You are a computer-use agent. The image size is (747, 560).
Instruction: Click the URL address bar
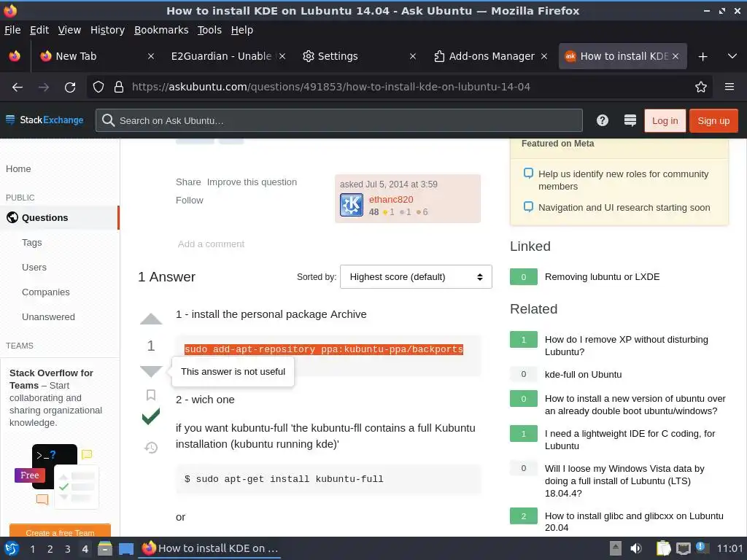pyautogui.click(x=399, y=87)
